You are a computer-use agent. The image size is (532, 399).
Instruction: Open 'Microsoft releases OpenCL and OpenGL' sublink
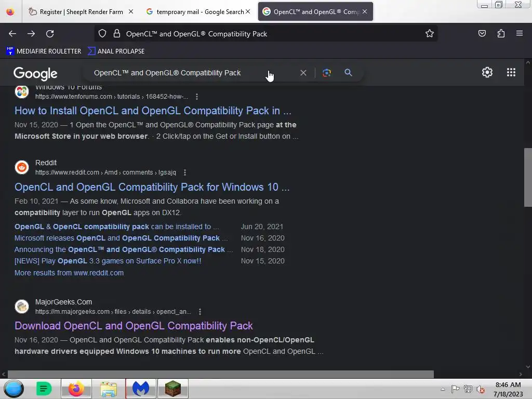point(121,238)
